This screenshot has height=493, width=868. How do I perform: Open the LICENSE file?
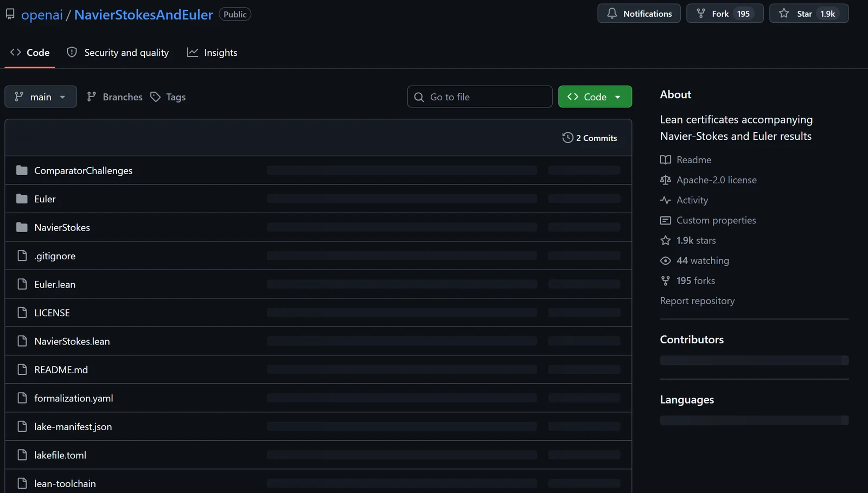[52, 313]
